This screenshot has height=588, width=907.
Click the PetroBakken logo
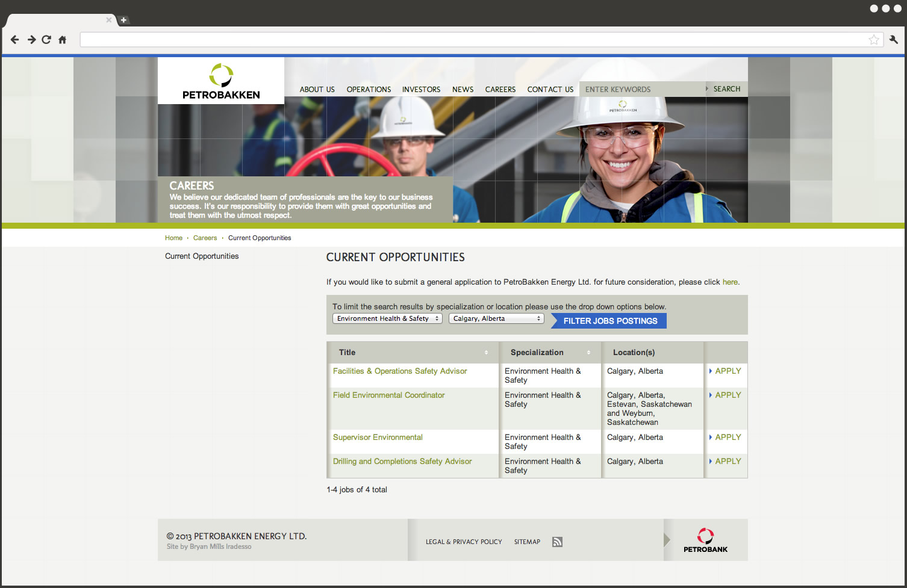(x=221, y=81)
